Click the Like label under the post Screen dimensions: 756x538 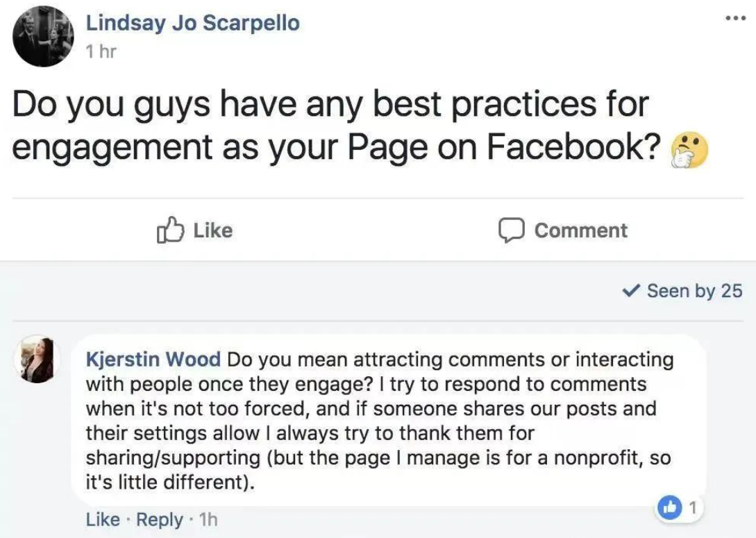click(212, 230)
